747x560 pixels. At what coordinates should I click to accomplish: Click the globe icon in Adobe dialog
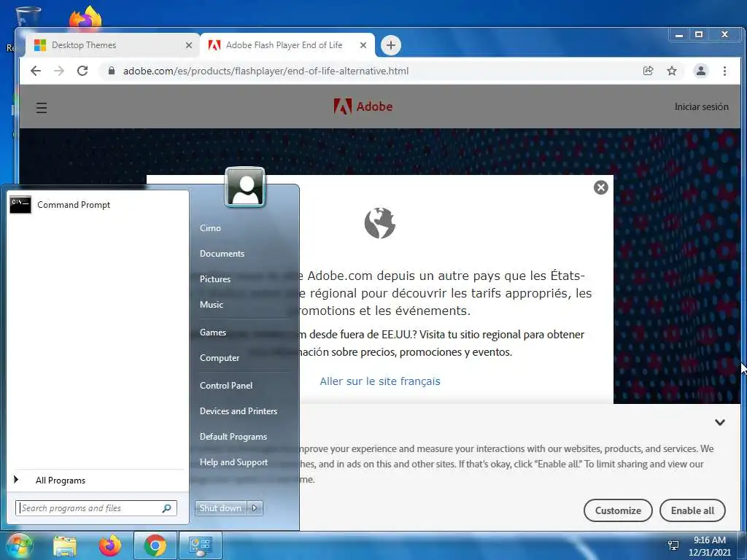pyautogui.click(x=379, y=223)
